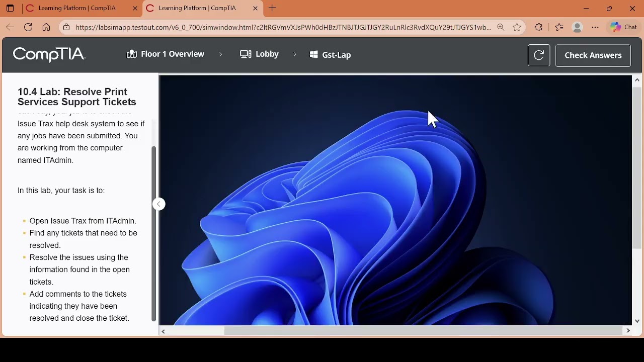Open a new tab with plus
The image size is (644, 362).
coord(272,8)
